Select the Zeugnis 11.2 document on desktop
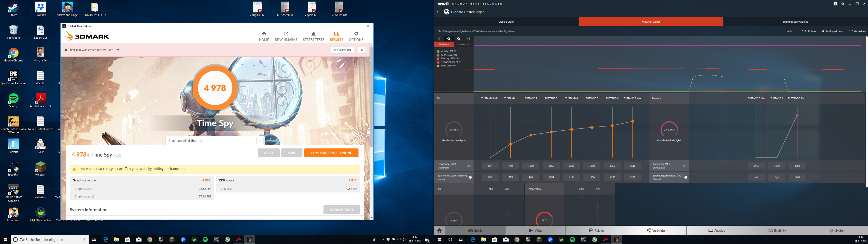The height and width of the screenshot is (244, 868). 258,9
